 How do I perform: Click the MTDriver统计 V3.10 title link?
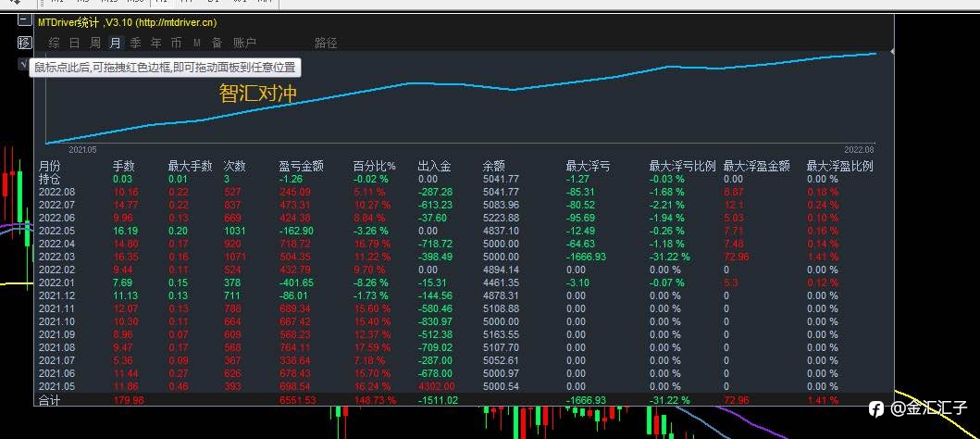point(128,22)
